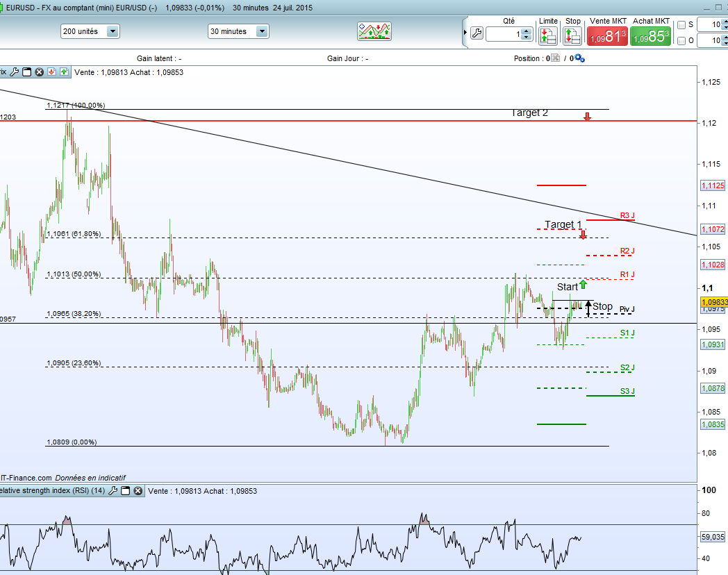
Task: Click the 1,0931 green price axis tag
Action: click(713, 344)
